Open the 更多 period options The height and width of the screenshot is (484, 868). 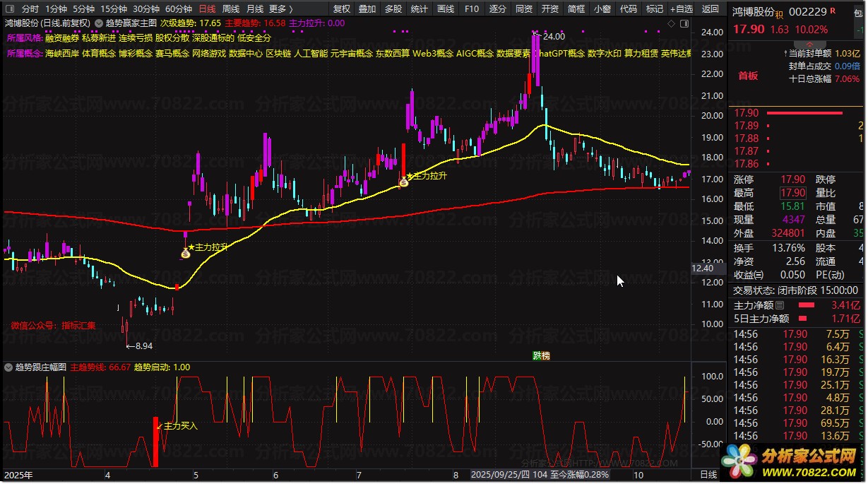pos(281,9)
